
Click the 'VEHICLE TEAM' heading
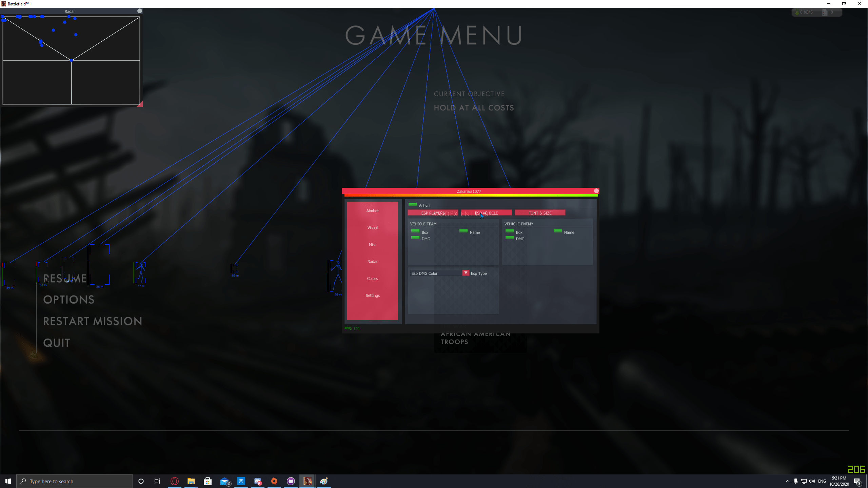click(x=423, y=224)
